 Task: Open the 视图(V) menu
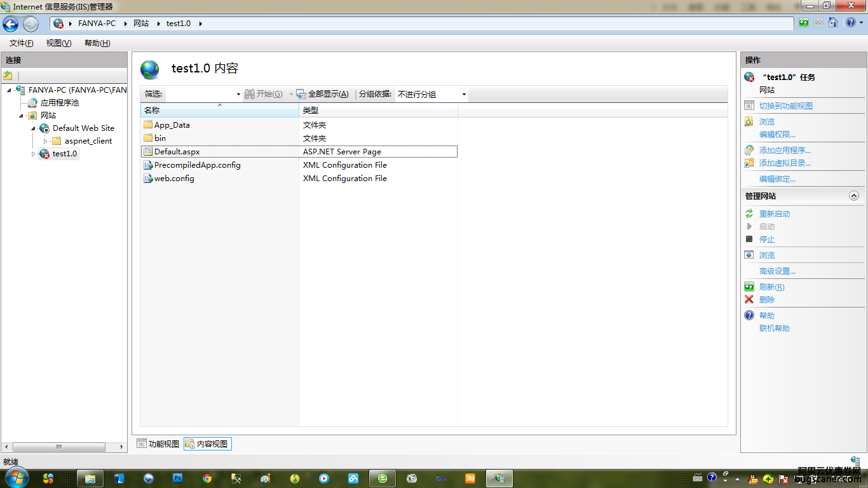[59, 43]
